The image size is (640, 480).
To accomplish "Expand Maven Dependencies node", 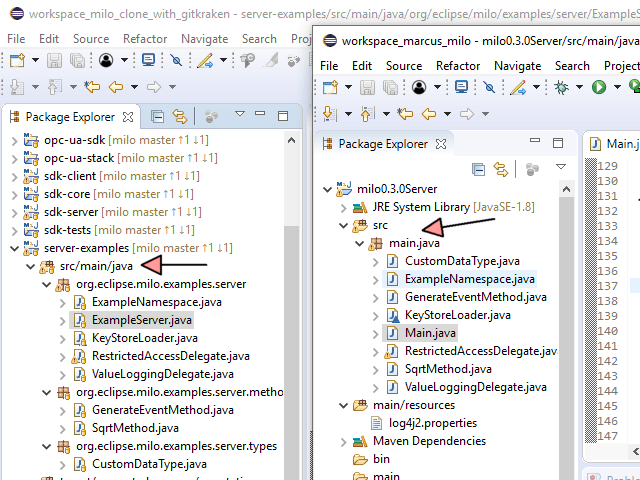I will click(343, 442).
